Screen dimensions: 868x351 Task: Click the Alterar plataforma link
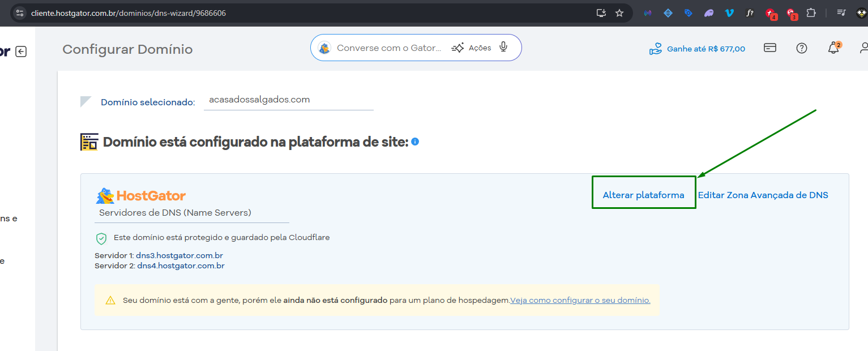click(x=643, y=195)
